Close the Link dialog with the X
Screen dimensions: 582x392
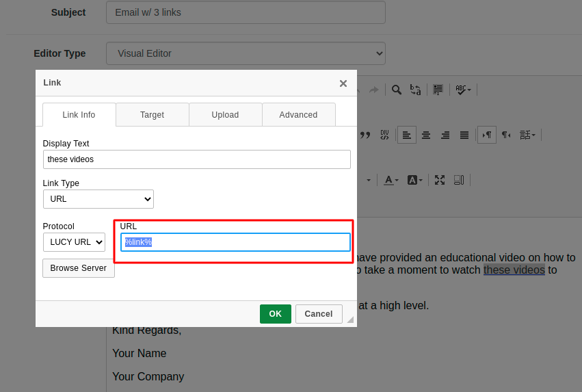[x=343, y=83]
